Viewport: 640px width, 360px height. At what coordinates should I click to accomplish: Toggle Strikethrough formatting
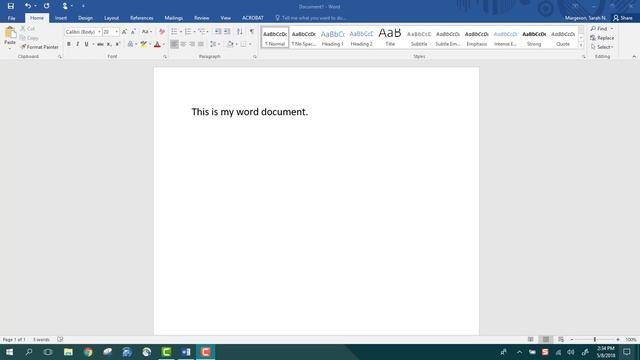pyautogui.click(x=100, y=44)
